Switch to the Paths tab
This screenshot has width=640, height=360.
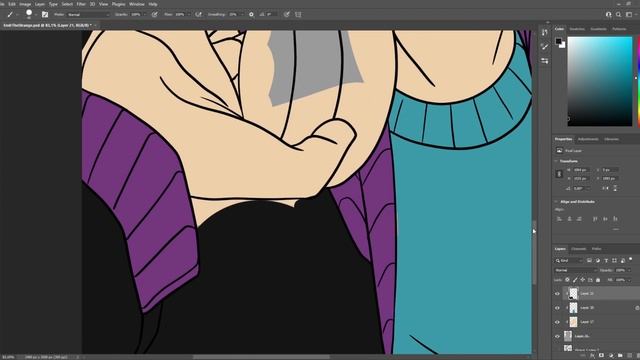pos(596,249)
